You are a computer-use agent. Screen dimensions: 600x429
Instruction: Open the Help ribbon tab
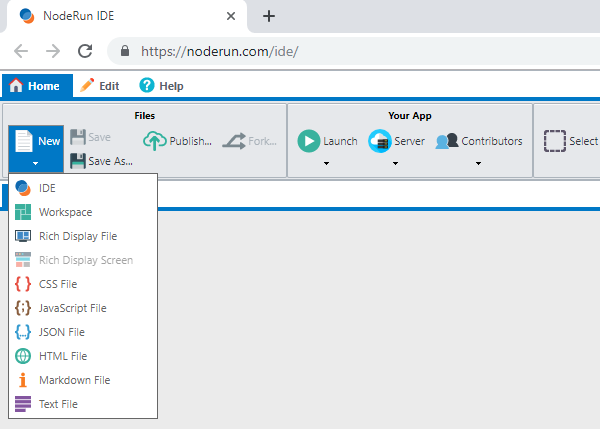tap(161, 86)
